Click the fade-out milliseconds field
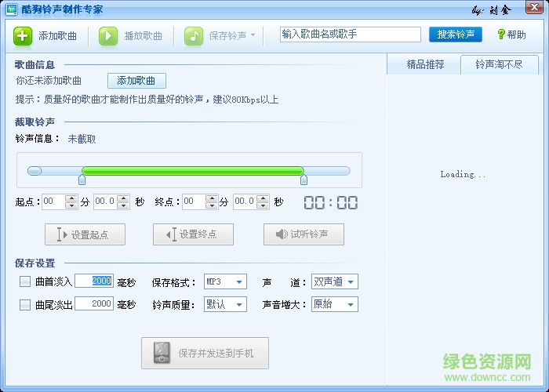This screenshot has height=392, width=549. [94, 303]
